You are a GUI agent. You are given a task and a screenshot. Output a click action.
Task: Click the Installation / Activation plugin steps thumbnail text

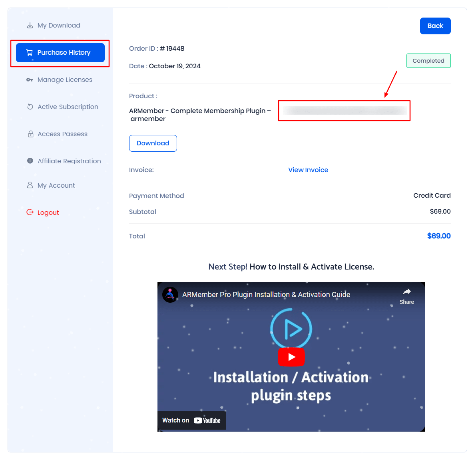pyautogui.click(x=291, y=386)
